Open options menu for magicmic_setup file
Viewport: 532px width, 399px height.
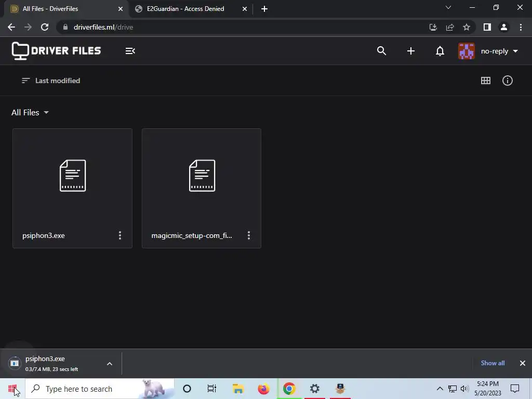(x=249, y=235)
